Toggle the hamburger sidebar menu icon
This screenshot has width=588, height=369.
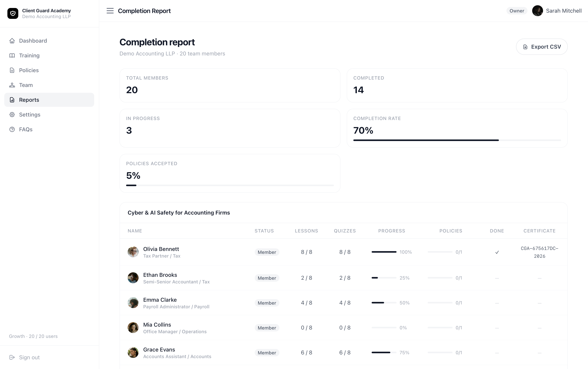click(110, 11)
